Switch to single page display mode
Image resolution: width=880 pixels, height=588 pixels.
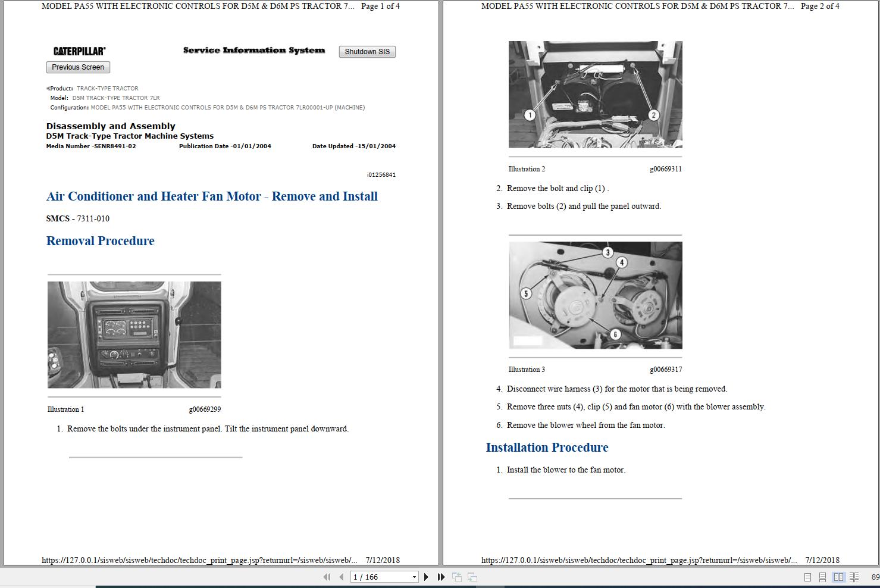click(808, 577)
